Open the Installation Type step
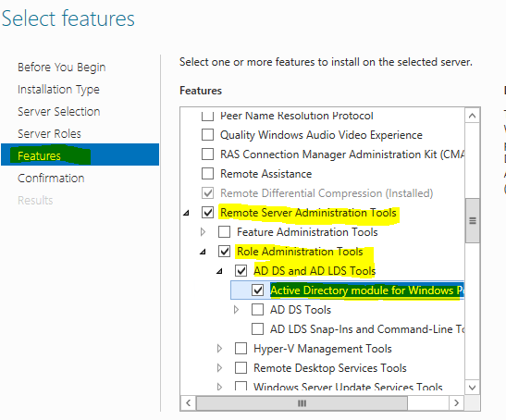This screenshot has height=420, width=506. click(58, 90)
